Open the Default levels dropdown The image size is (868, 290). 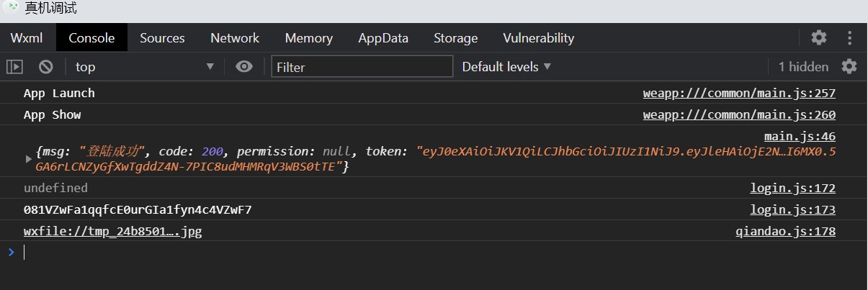506,67
